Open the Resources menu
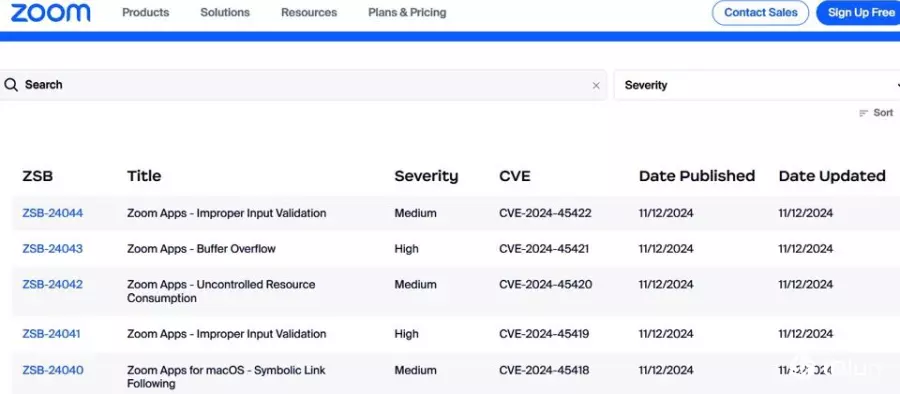The height and width of the screenshot is (394, 900). pyautogui.click(x=309, y=12)
